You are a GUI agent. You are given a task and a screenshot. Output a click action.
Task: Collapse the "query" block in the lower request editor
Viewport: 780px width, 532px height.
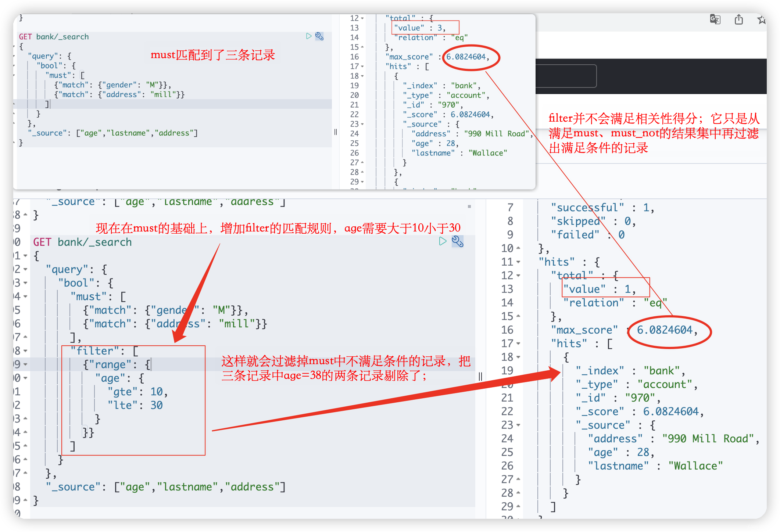(25, 269)
